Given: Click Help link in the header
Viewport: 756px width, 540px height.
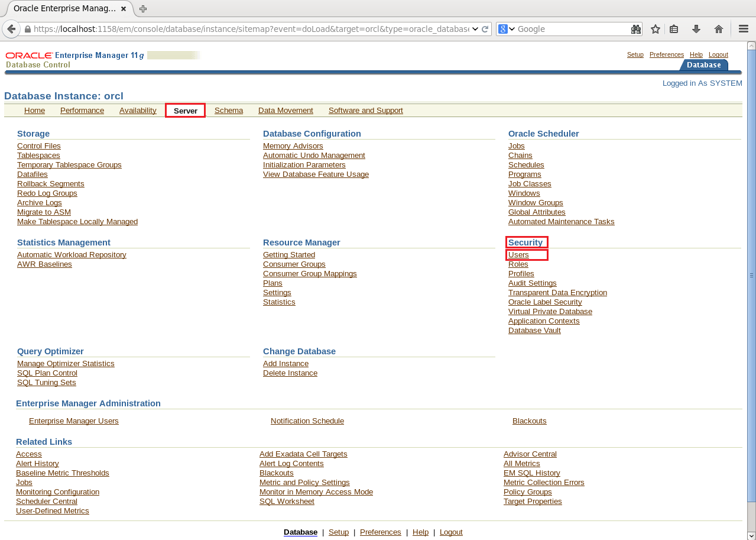Looking at the screenshot, I should pos(696,54).
